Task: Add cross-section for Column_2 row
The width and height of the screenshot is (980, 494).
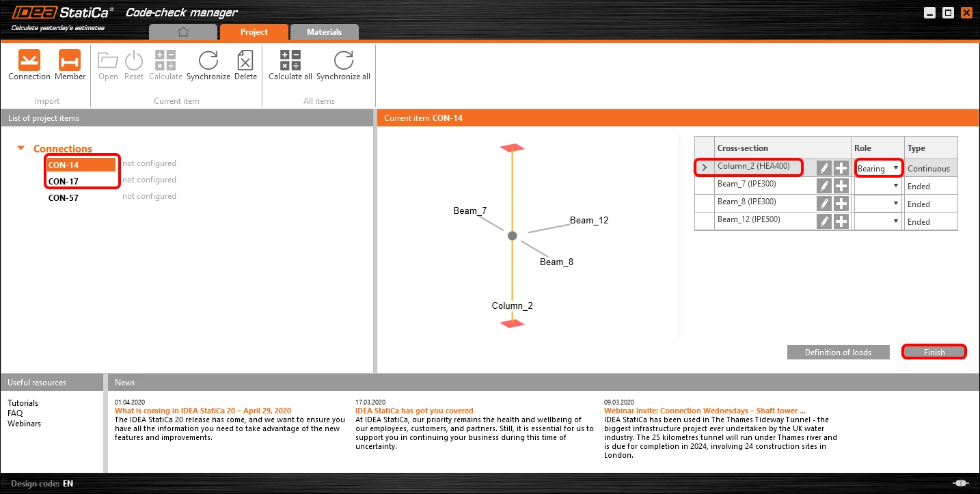Action: [841, 168]
